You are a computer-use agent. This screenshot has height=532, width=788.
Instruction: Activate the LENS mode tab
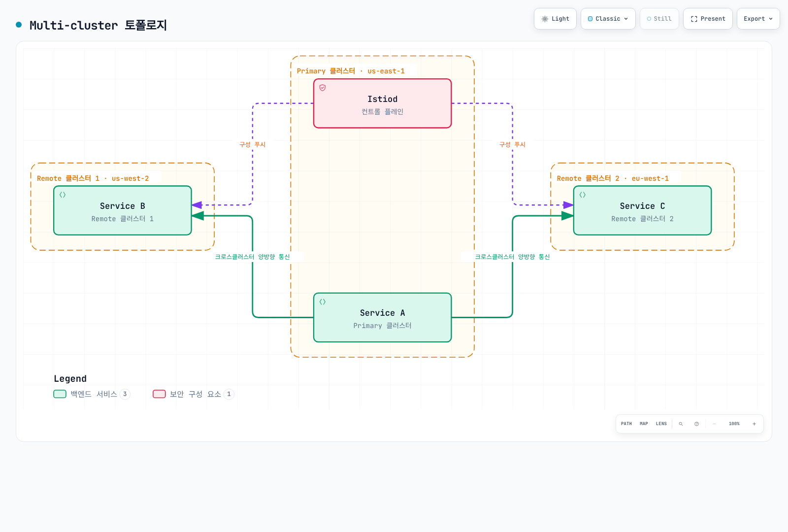tap(661, 424)
